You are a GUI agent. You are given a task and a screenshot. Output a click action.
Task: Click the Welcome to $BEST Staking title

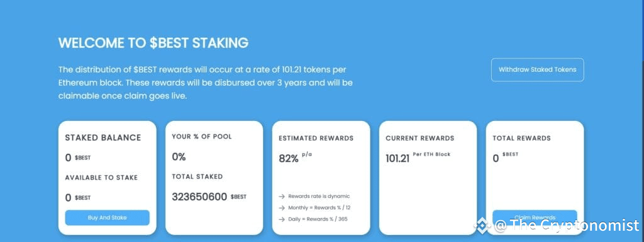click(153, 43)
